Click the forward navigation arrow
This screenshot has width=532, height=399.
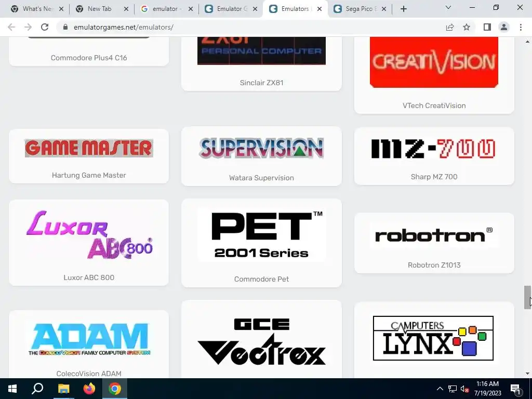click(x=28, y=27)
